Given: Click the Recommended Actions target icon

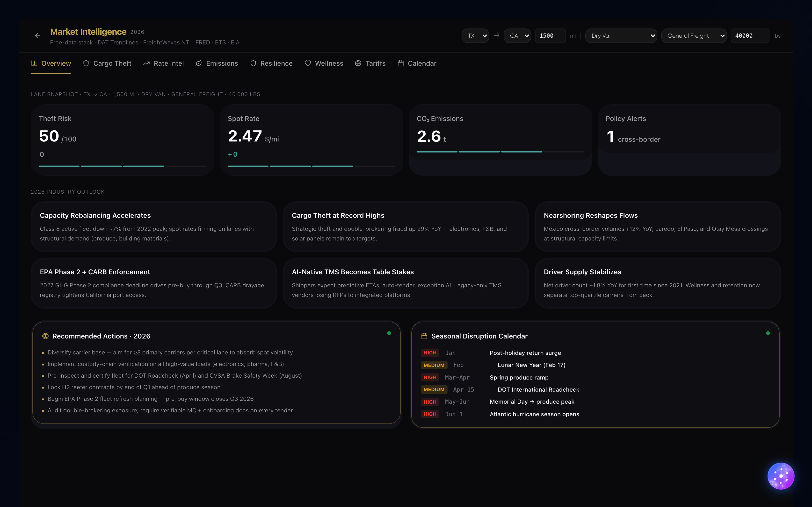Looking at the screenshot, I should (45, 336).
